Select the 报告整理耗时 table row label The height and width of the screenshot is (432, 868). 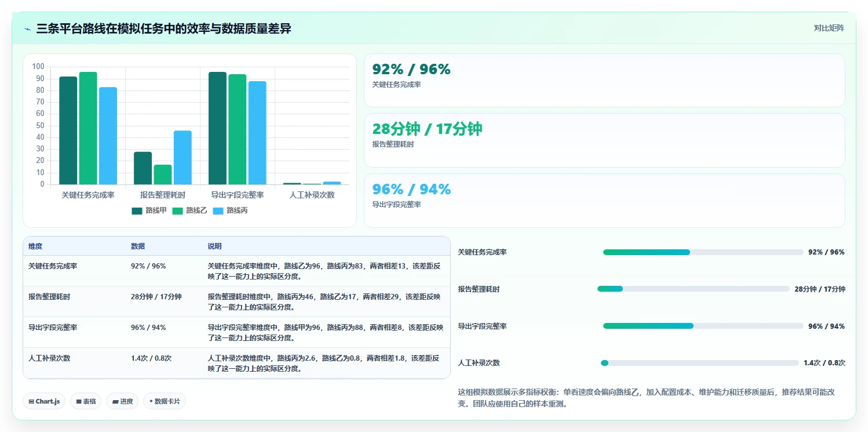[x=49, y=297]
